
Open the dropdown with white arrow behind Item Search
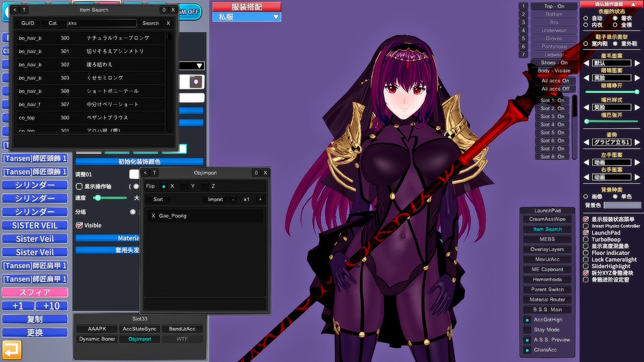pos(200,66)
